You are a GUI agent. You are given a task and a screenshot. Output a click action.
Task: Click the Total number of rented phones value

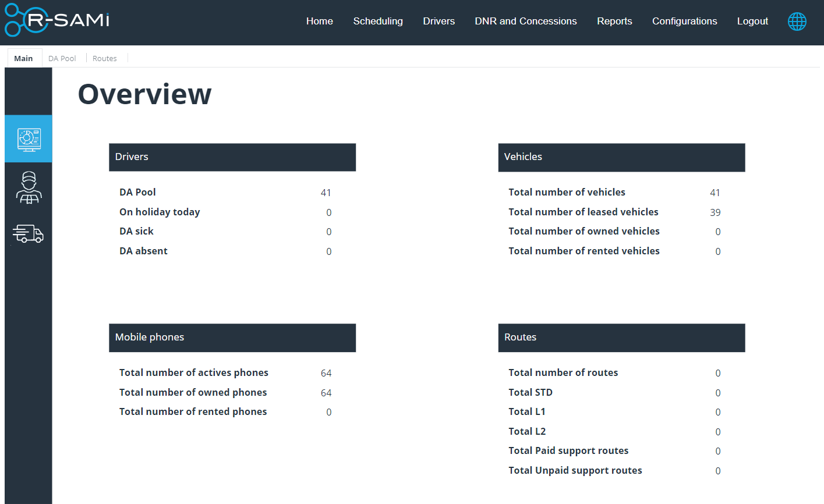pyautogui.click(x=328, y=412)
